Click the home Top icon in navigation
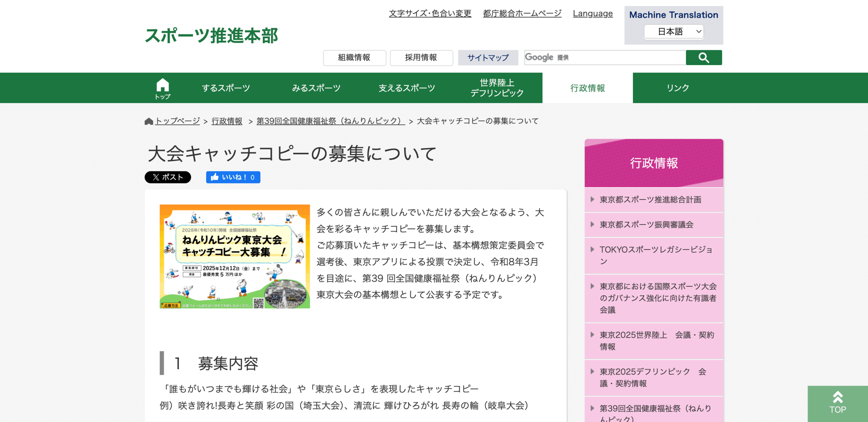Viewport: 868px width, 422px height. pos(162,88)
